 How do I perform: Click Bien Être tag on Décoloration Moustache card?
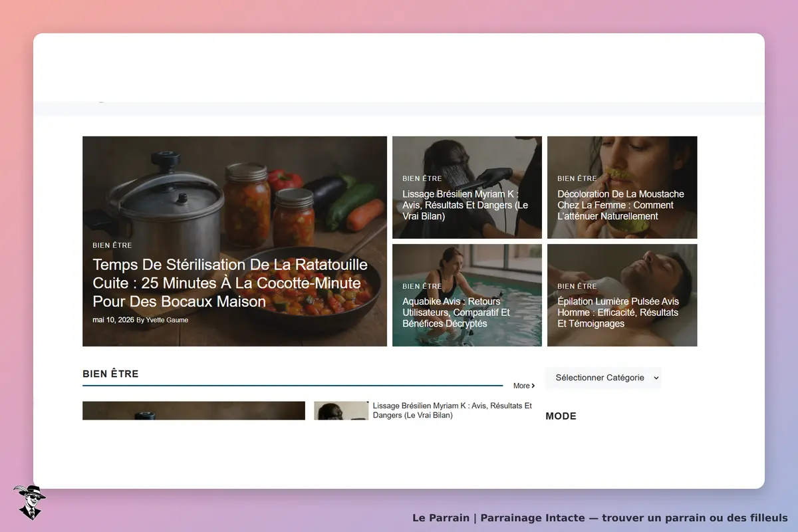click(577, 178)
